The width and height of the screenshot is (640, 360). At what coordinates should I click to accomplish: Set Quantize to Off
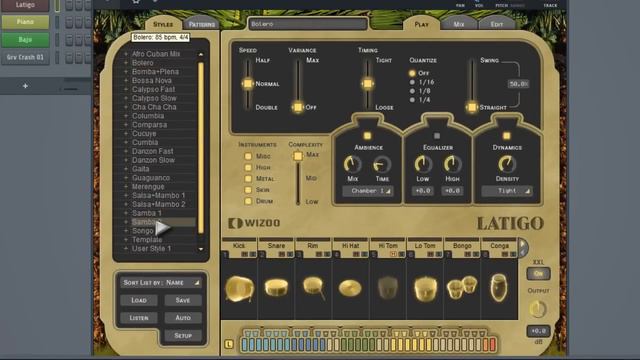pos(412,73)
